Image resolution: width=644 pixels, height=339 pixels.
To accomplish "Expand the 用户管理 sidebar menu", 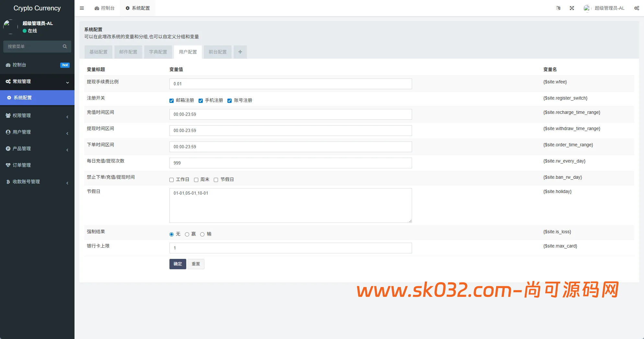I will (x=22, y=132).
